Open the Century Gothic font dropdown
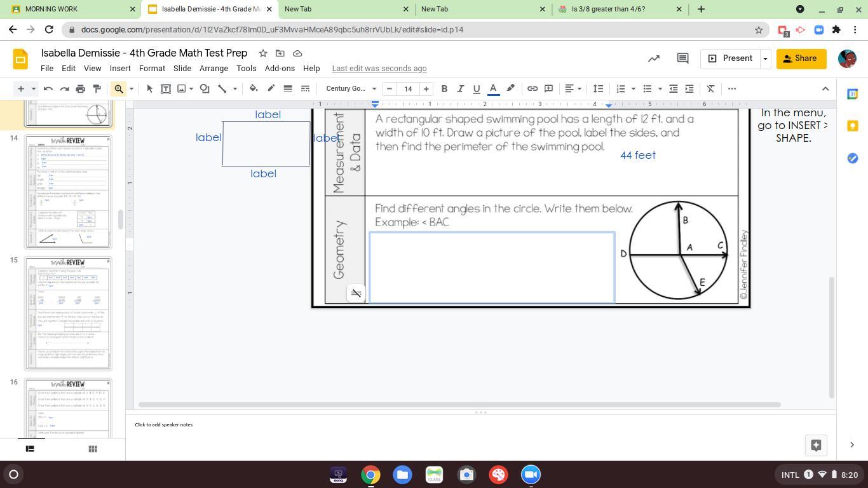This screenshot has height=488, width=868. coord(351,88)
